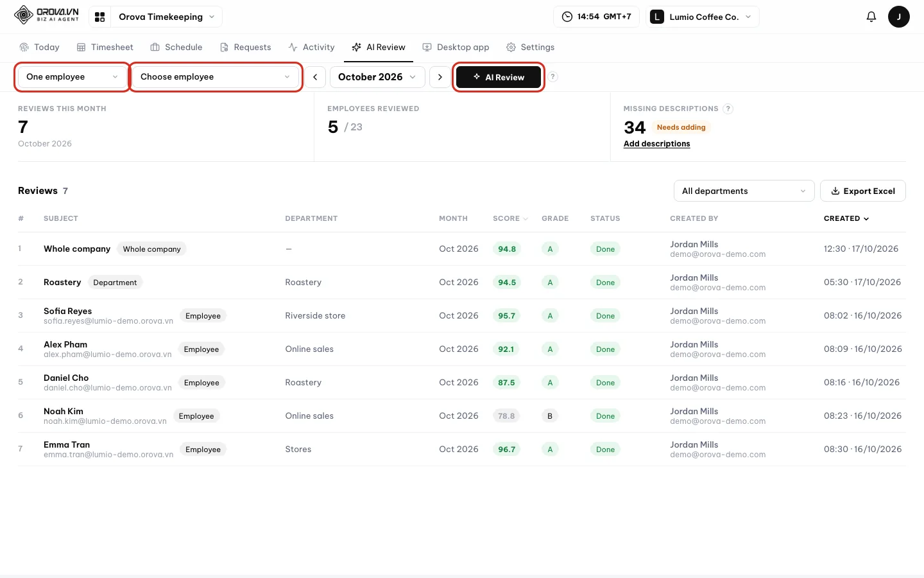Open the Roastery department review
The width and height of the screenshot is (924, 578).
click(x=462, y=283)
